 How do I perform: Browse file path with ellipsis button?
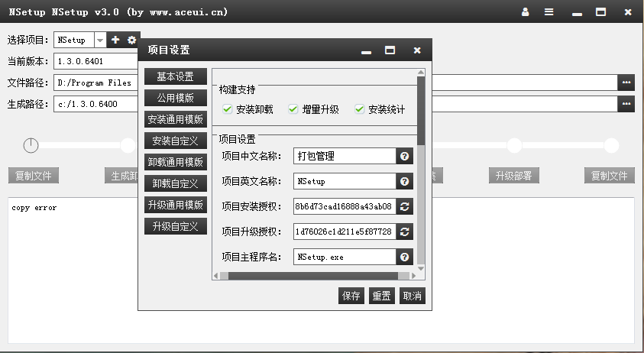pyautogui.click(x=626, y=83)
